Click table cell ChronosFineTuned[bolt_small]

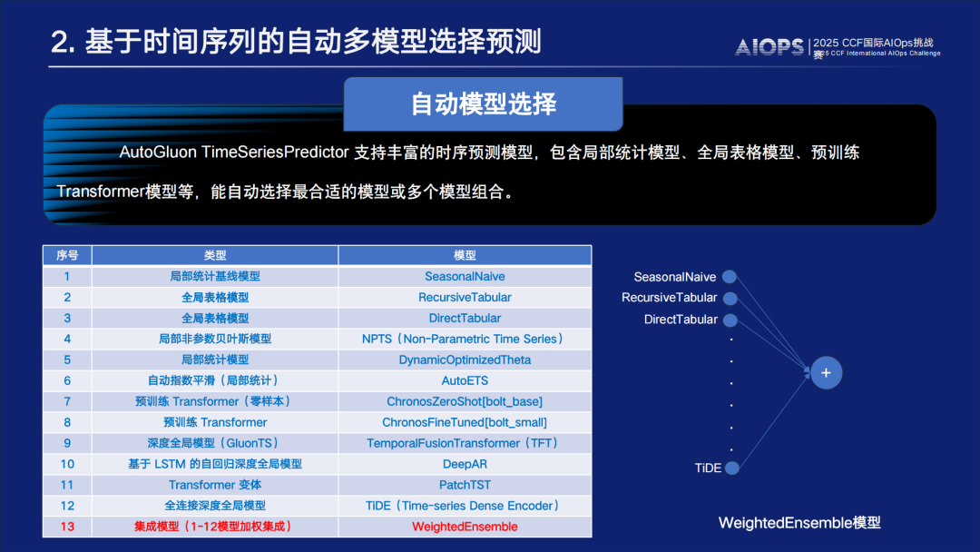[465, 422]
